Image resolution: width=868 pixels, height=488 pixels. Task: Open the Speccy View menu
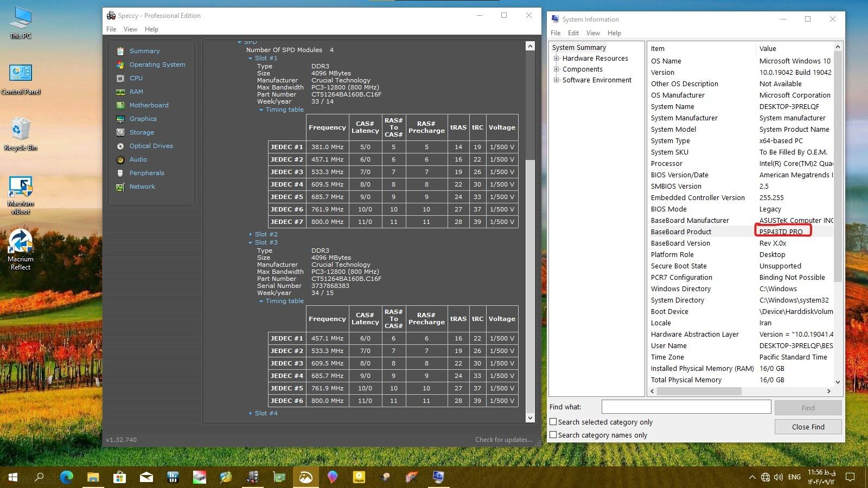tap(130, 29)
